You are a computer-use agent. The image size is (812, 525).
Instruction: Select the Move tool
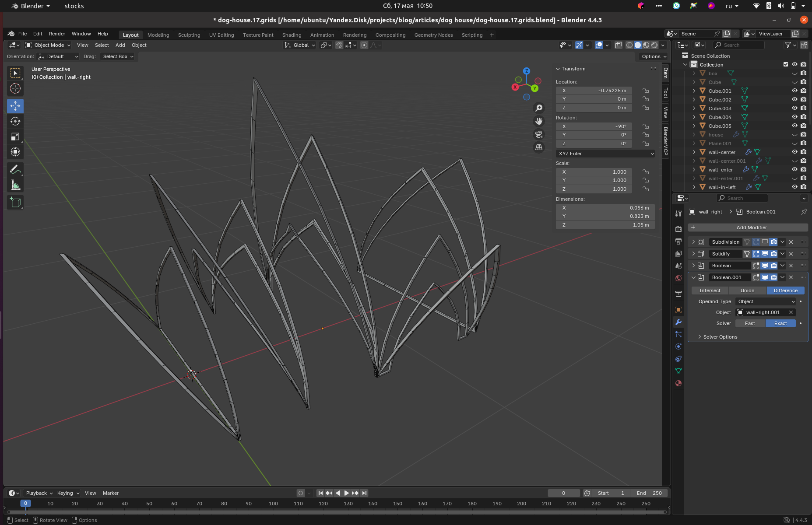[15, 106]
